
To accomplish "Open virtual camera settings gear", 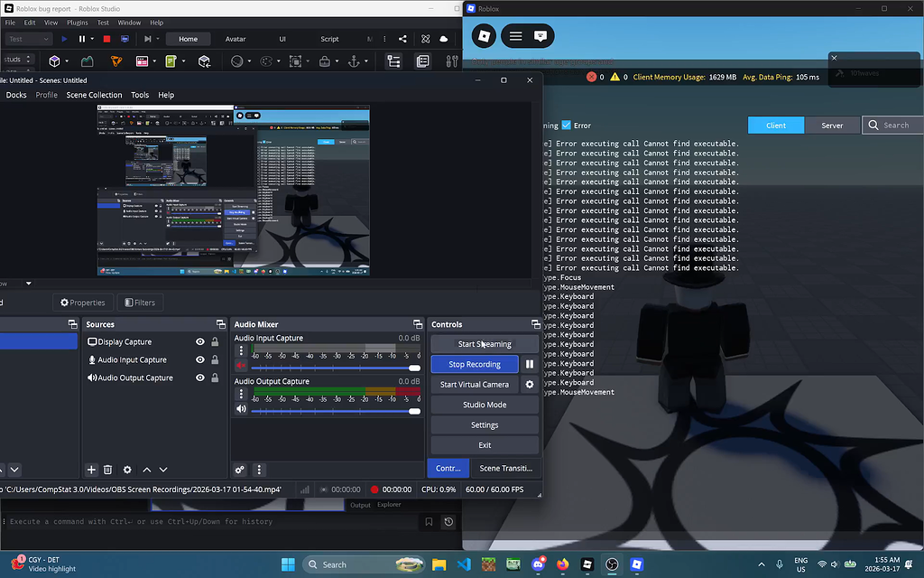I will pyautogui.click(x=530, y=385).
